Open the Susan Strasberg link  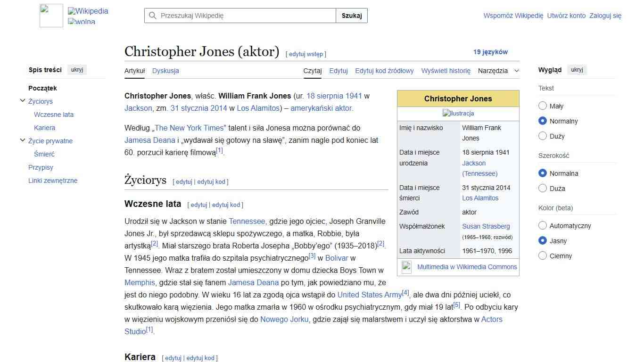click(486, 226)
